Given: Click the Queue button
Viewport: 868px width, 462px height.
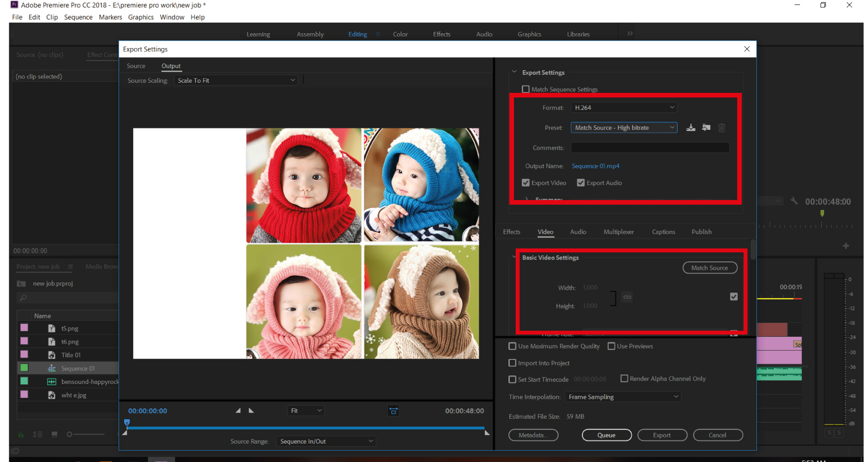Looking at the screenshot, I should [x=606, y=435].
